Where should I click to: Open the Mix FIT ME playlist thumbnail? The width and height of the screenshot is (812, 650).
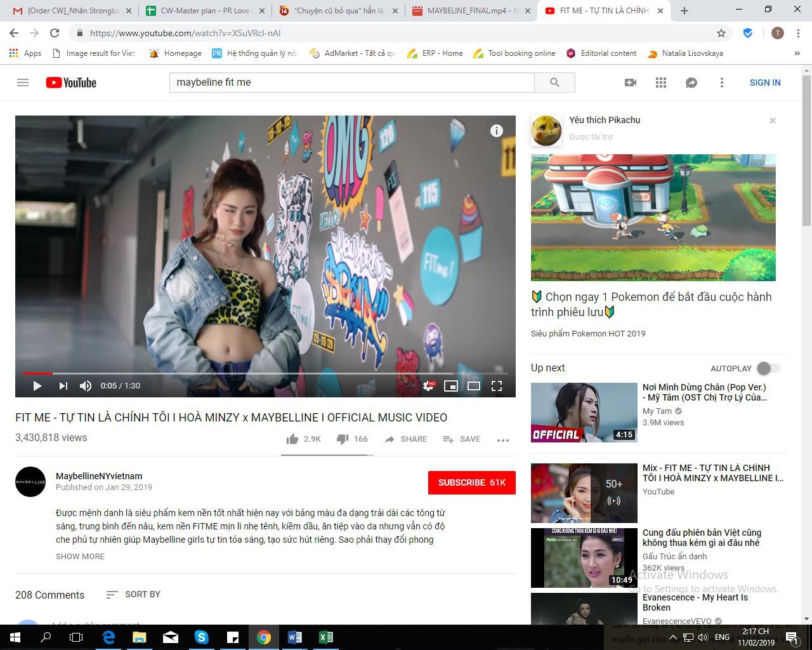click(584, 493)
